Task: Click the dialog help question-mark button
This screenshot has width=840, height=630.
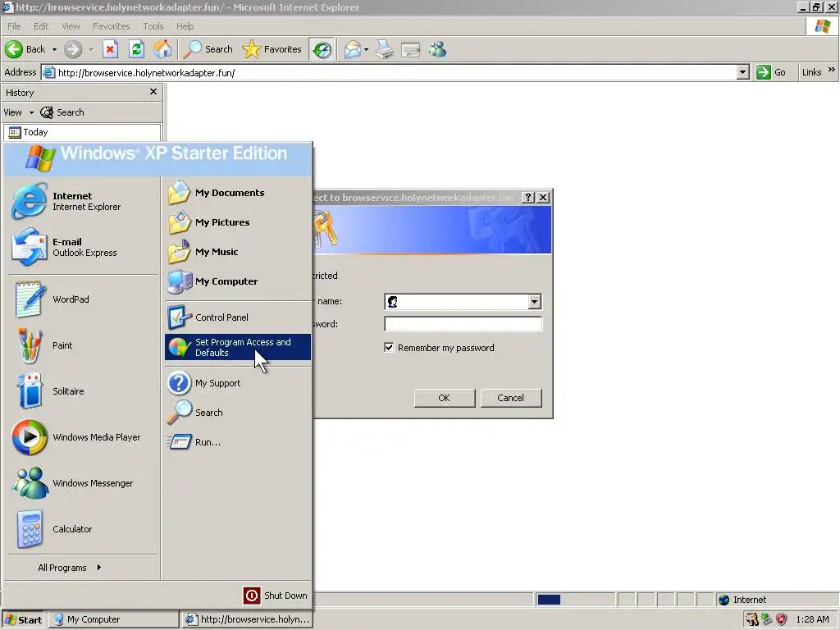Action: point(527,197)
